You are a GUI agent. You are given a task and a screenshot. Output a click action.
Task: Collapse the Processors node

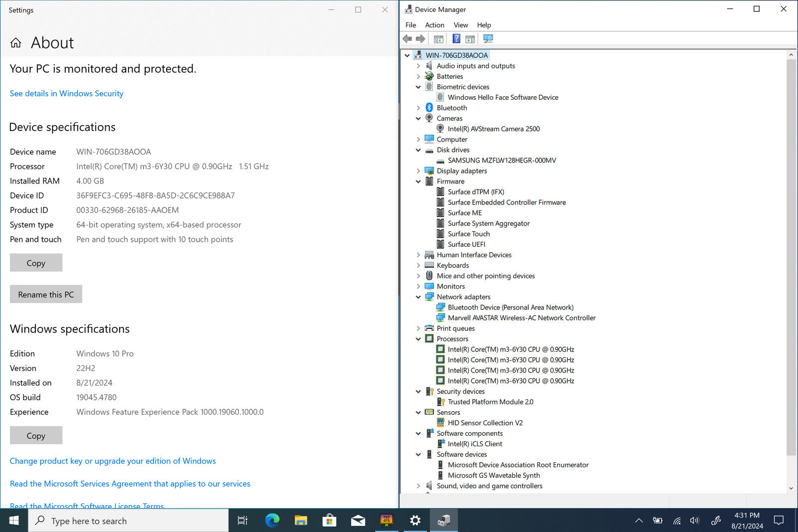point(418,339)
